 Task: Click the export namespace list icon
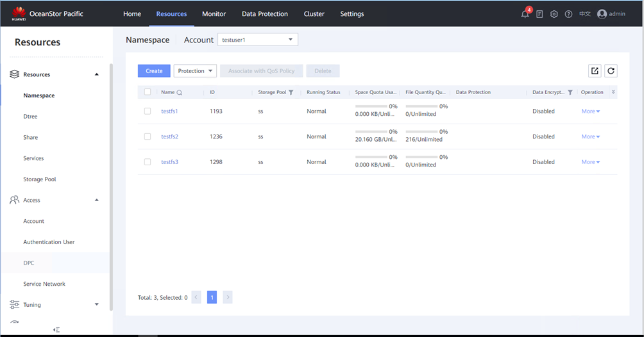[x=595, y=71]
